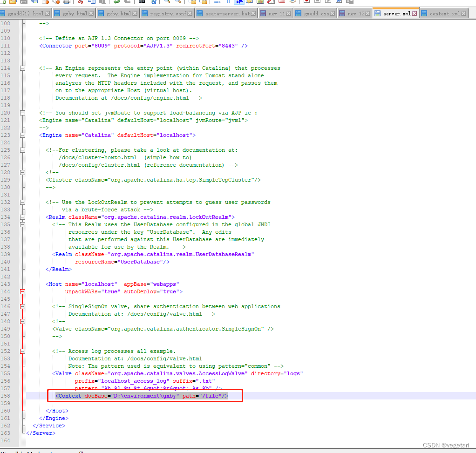476x453 pixels.
Task: Click the jvmRoute="jvm1" Engine comment line
Action: pyautogui.click(x=143, y=121)
